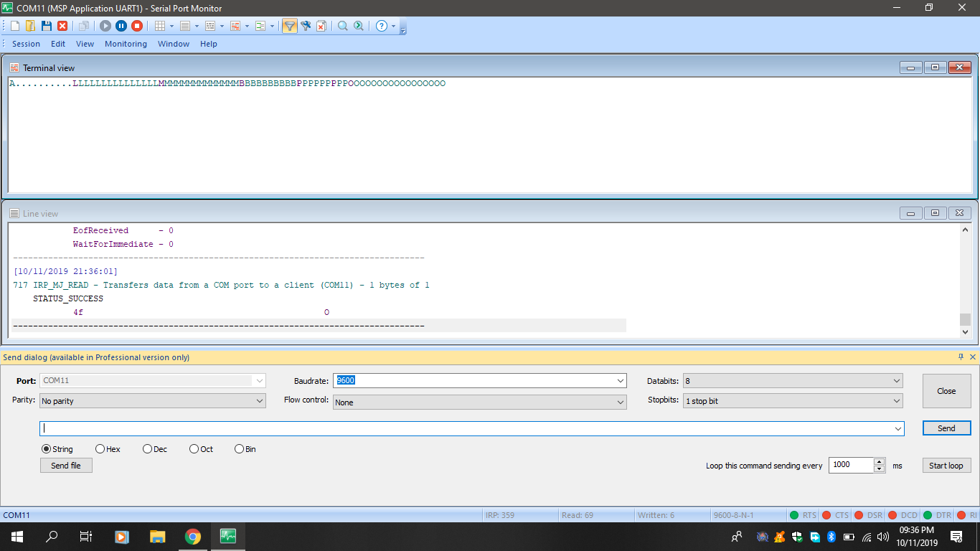Open the Dump view toolbar icon
Viewport: 980px width, 551px height.
(210, 26)
